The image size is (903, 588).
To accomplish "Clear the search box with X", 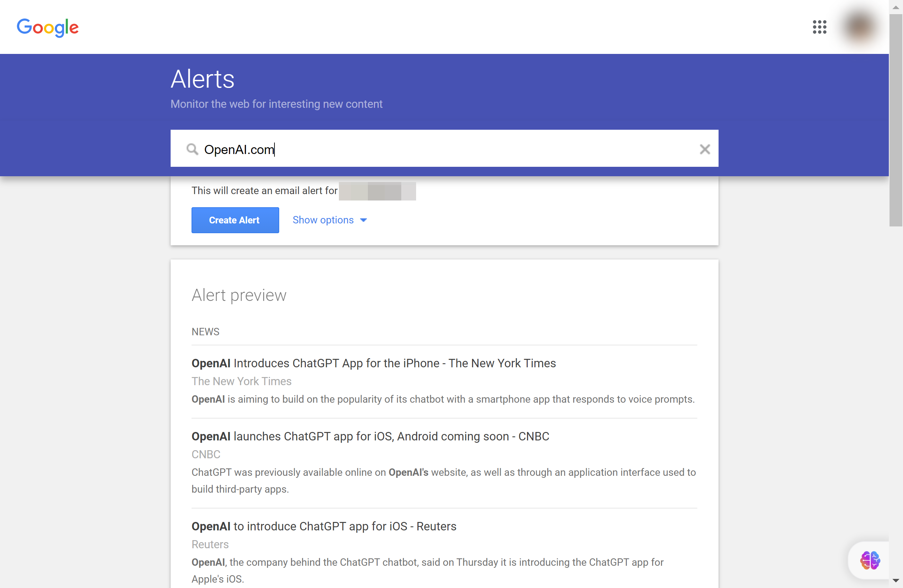I will point(705,149).
